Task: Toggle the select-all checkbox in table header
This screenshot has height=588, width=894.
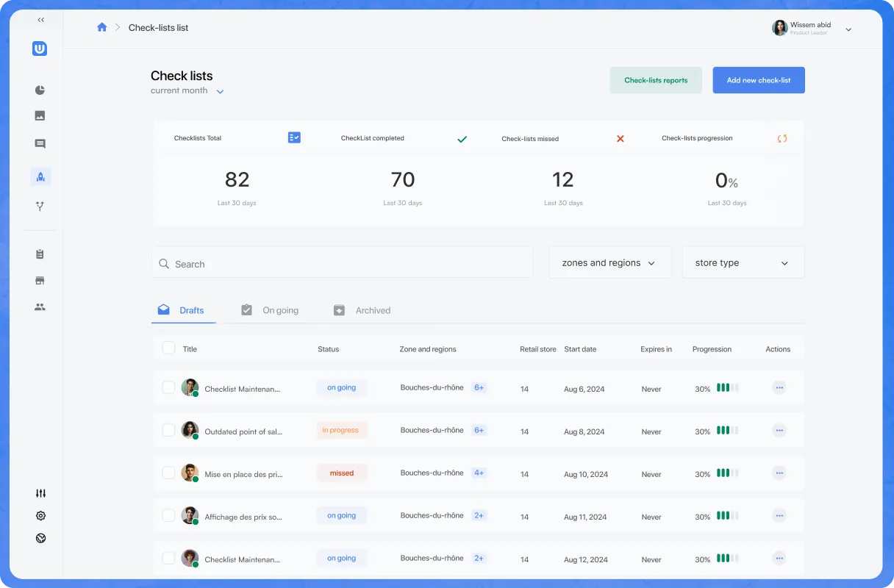Action: point(168,348)
